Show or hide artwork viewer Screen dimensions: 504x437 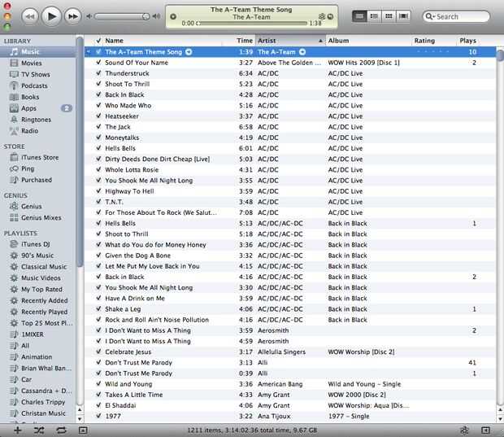(83, 430)
